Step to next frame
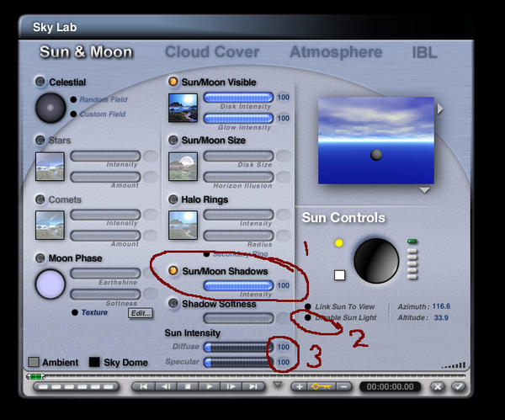Viewport: 505px width, 420px height. (231, 386)
